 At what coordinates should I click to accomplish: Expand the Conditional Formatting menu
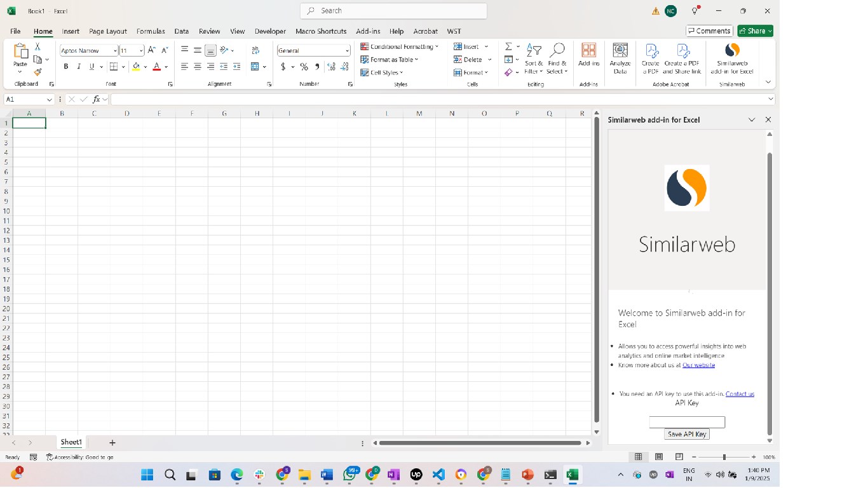click(x=400, y=46)
